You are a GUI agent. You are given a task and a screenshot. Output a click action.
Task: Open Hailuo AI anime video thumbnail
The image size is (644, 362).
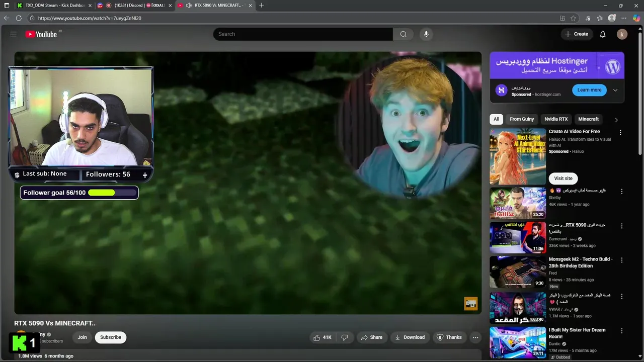[x=518, y=156]
